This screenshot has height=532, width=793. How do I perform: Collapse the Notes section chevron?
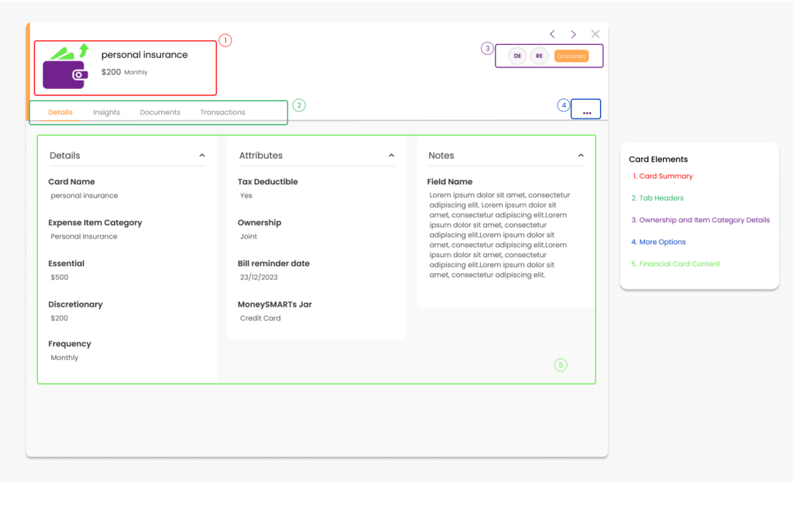[x=581, y=156]
